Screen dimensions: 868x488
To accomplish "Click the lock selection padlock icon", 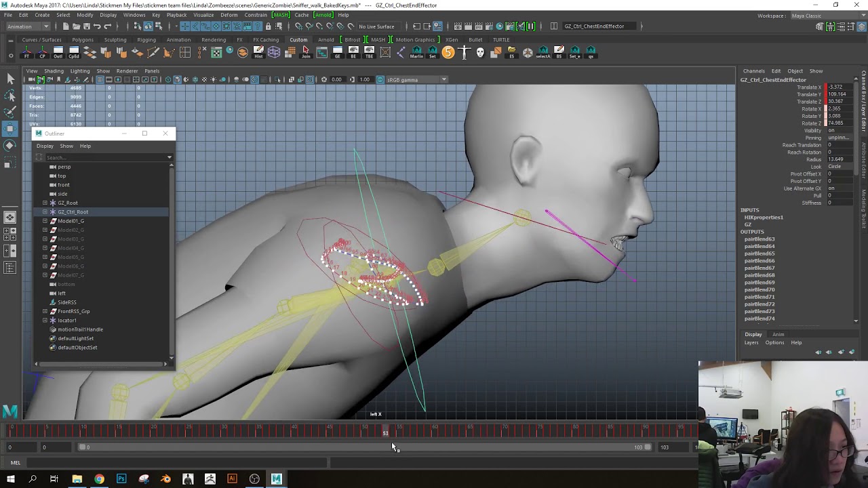I will click(268, 26).
